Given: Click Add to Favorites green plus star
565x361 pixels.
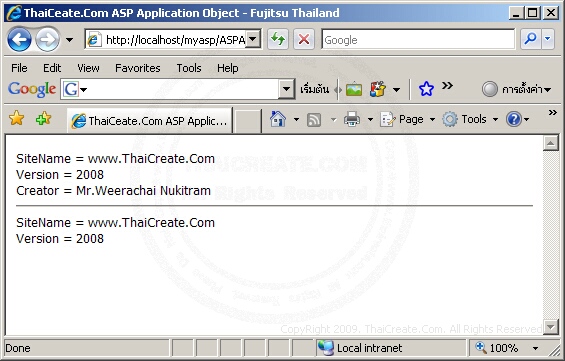Looking at the screenshot, I should point(43,118).
